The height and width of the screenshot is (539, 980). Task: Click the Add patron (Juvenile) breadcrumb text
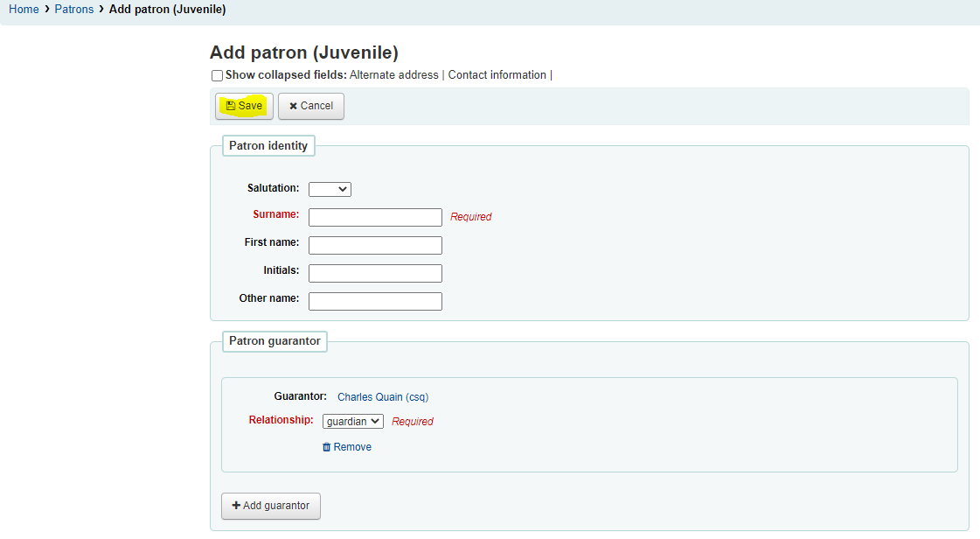coord(168,10)
